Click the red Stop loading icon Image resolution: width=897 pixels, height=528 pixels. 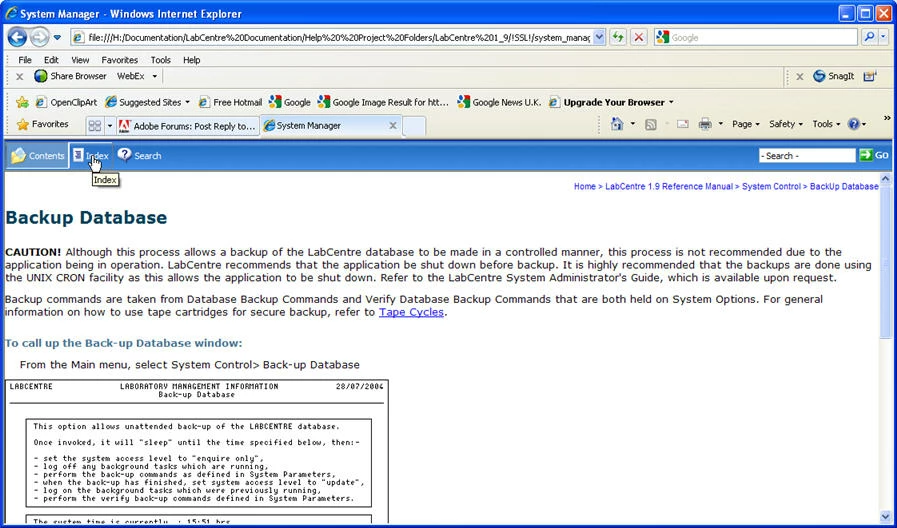click(x=639, y=38)
